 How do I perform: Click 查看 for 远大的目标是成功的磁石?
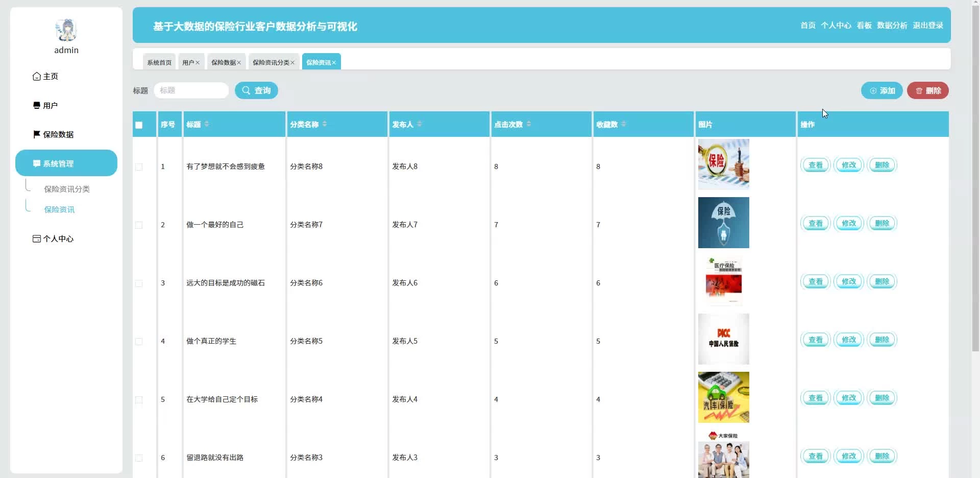816,281
